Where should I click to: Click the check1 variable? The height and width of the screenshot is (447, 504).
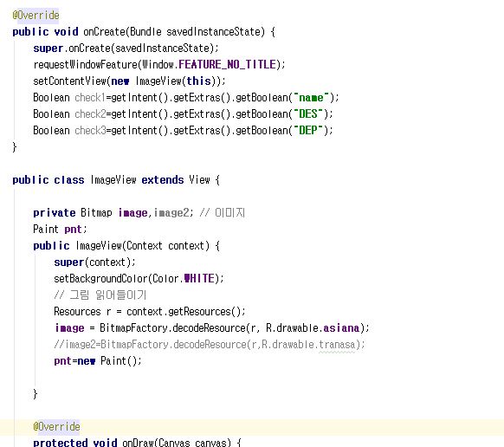click(90, 97)
